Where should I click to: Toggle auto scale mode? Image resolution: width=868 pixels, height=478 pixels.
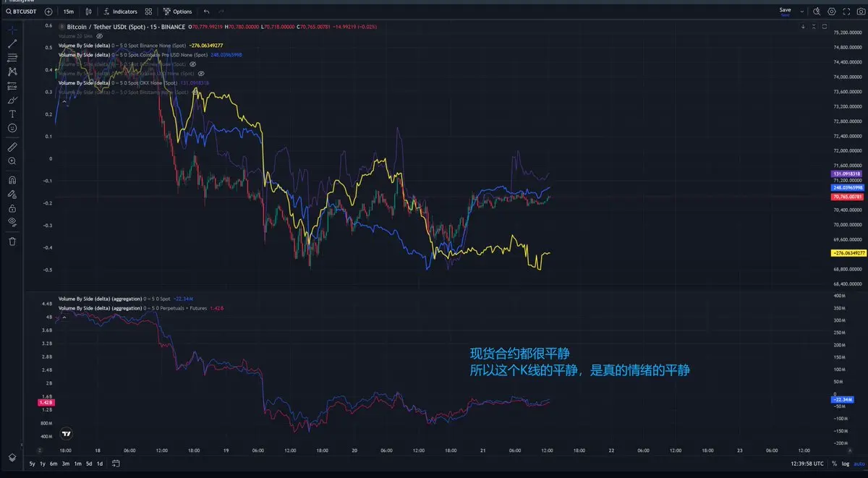859,464
